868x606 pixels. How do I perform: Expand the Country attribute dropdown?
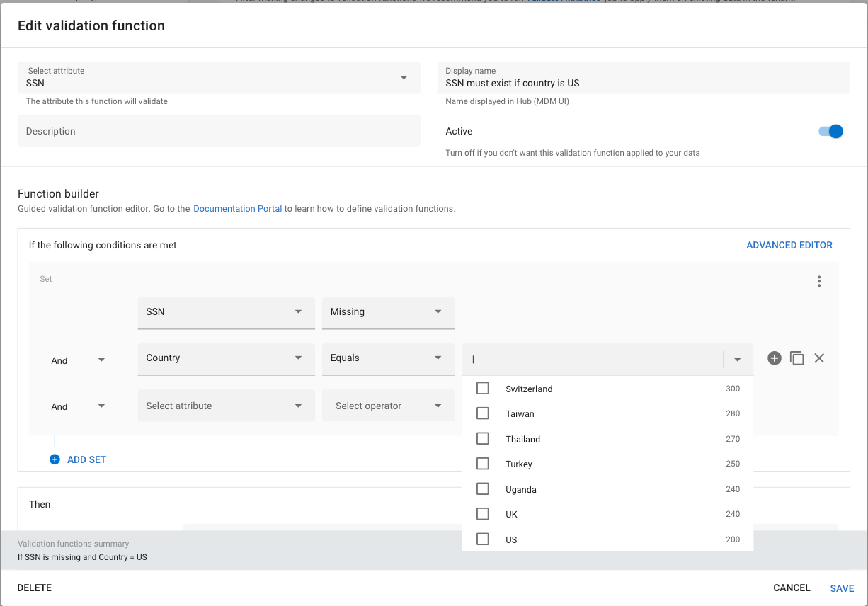[226, 358]
